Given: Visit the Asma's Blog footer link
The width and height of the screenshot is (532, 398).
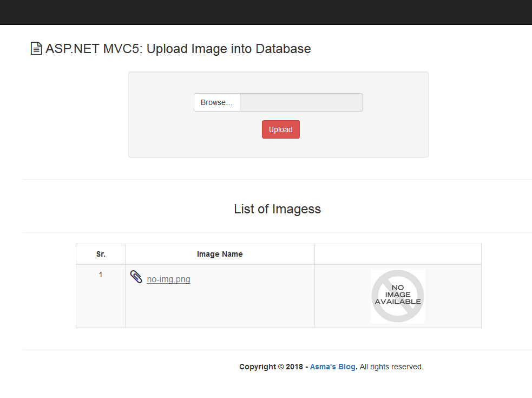Looking at the screenshot, I should 332,367.
